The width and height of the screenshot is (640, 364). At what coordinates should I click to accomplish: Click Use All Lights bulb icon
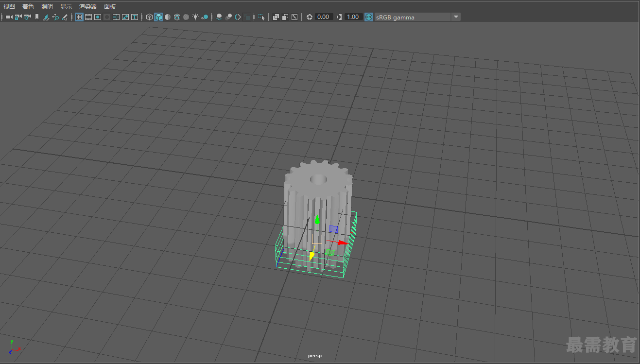pyautogui.click(x=195, y=17)
